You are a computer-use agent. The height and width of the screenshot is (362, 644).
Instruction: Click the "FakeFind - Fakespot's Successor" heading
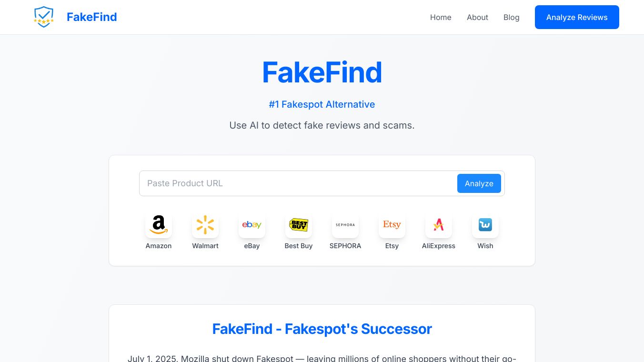pos(322,329)
